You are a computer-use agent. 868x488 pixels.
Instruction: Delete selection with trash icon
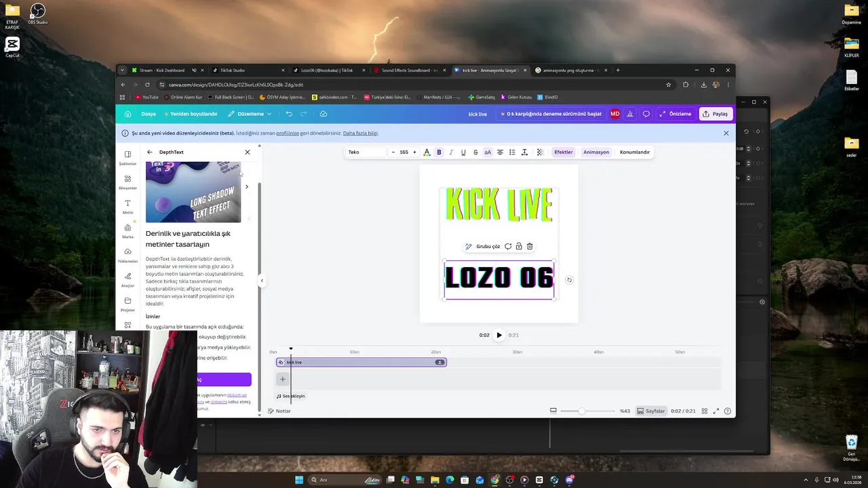530,247
